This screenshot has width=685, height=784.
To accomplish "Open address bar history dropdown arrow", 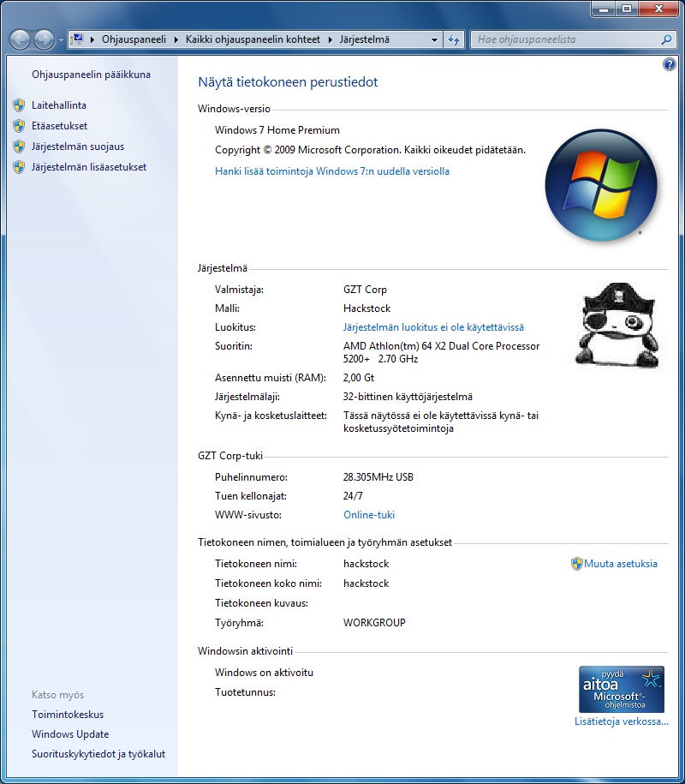I will tap(434, 39).
